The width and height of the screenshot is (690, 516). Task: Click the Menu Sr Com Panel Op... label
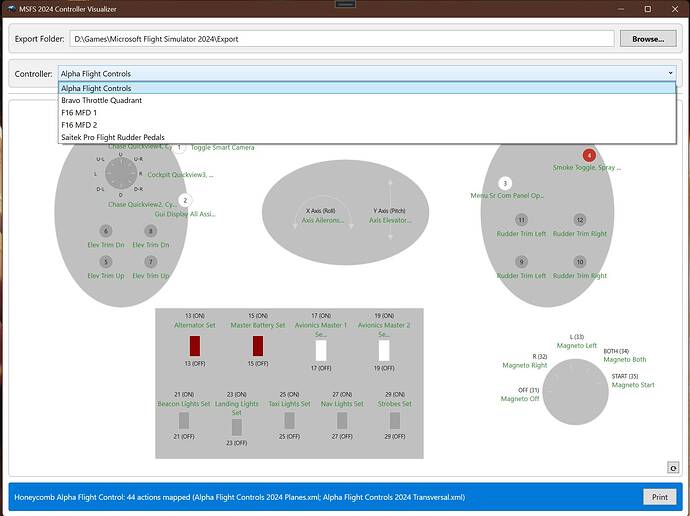point(507,195)
